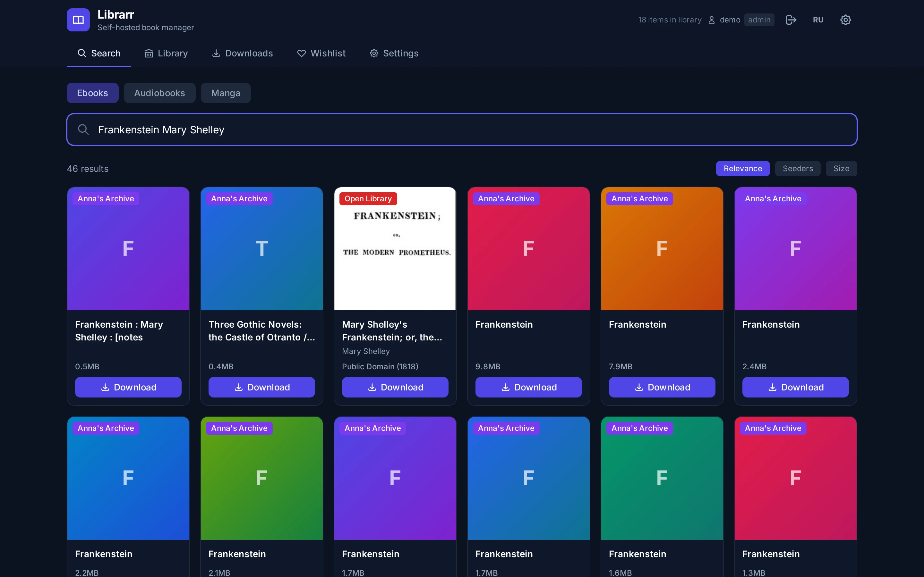Sort results by Seeders
This screenshot has height=577, width=924.
tap(798, 169)
